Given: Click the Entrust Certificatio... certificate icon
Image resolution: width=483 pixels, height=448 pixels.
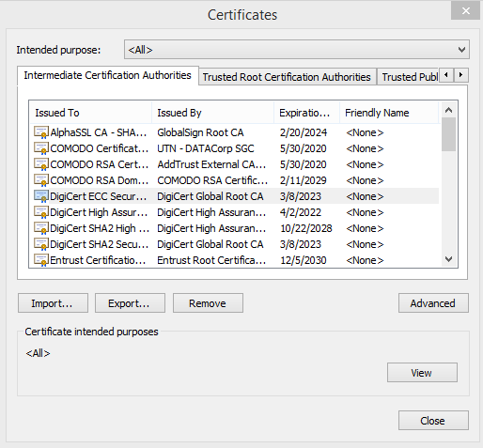Looking at the screenshot, I should point(41,260).
